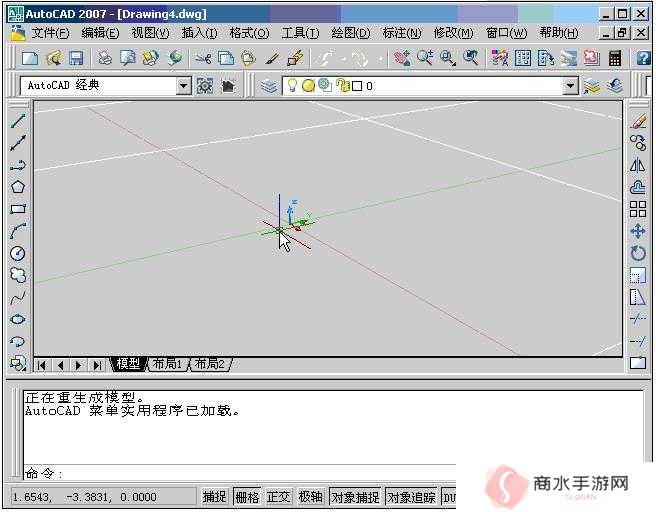
Task: Plot drawing with the printer icon
Action: pyautogui.click(x=105, y=58)
